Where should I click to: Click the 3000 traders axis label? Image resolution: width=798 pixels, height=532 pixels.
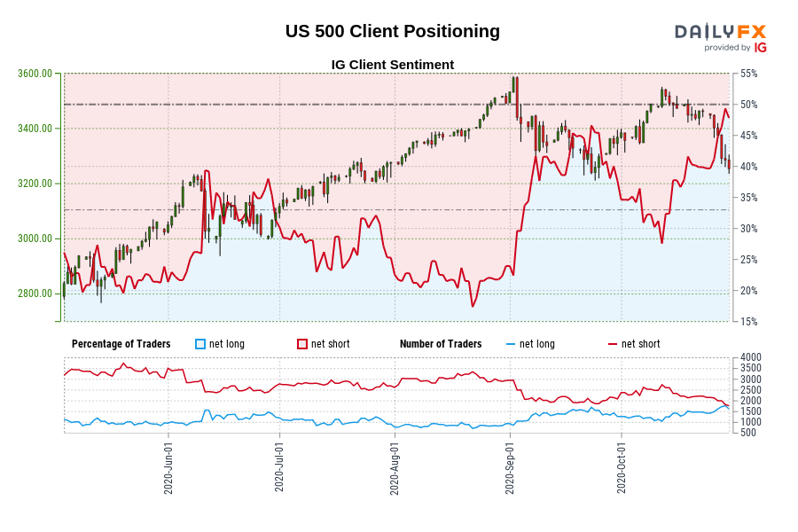click(x=751, y=379)
